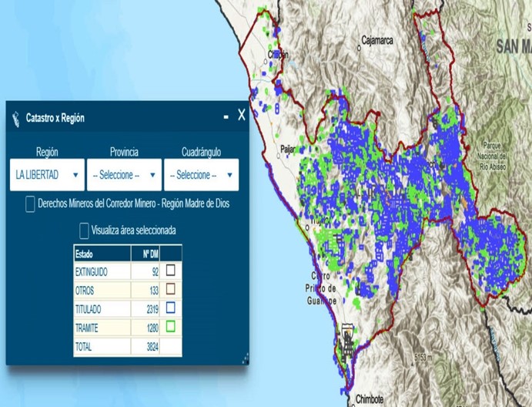
Task: Click the Nº DM column header
Action: click(x=145, y=254)
